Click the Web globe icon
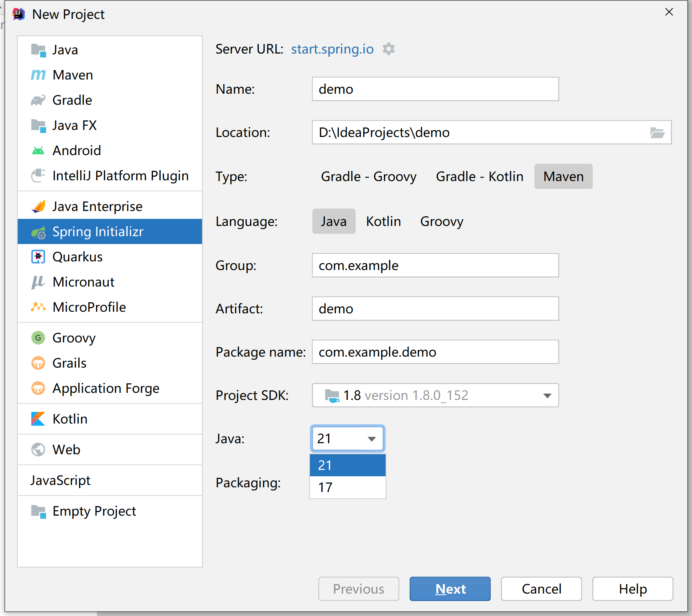This screenshot has height=616, width=692. tap(38, 450)
